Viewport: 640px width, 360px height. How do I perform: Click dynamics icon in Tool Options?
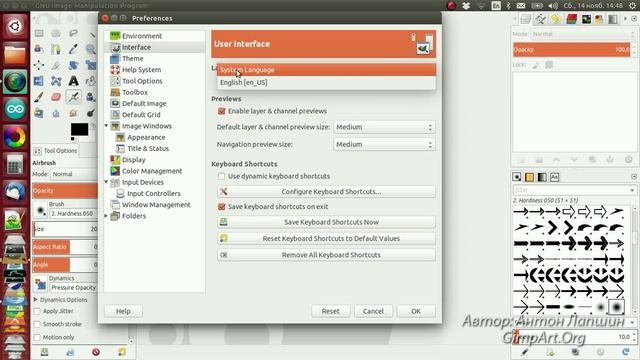(40, 284)
